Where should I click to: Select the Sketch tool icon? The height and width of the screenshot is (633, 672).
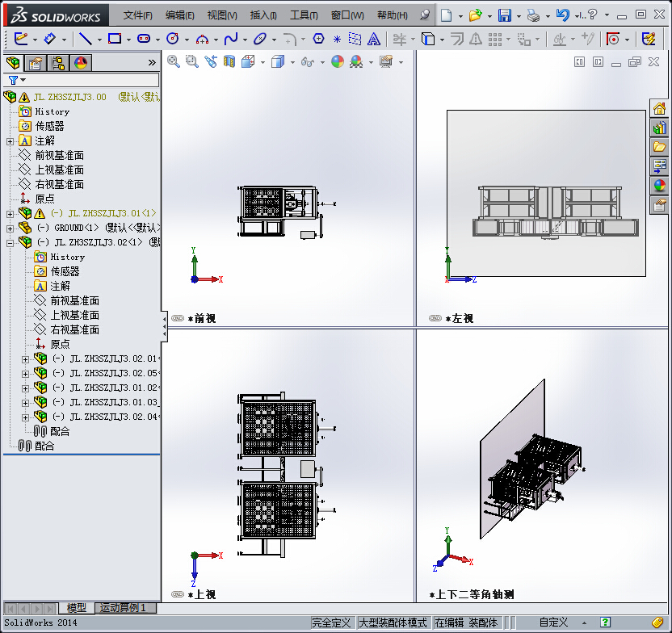[21, 39]
